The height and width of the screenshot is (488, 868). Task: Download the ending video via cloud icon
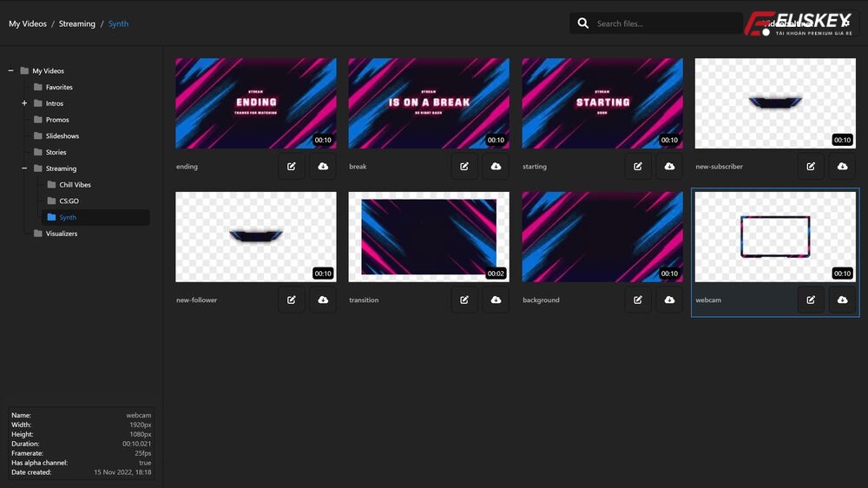pos(323,166)
